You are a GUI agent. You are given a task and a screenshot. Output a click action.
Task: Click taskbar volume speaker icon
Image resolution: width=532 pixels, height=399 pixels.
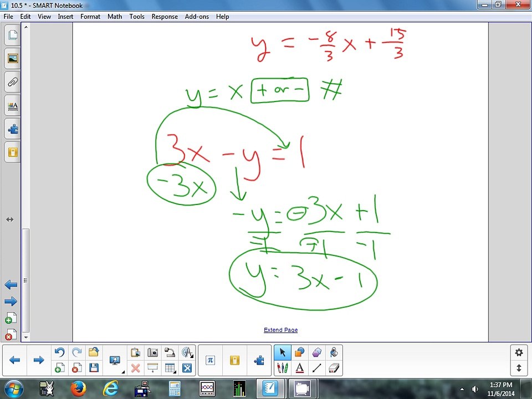[x=475, y=389]
